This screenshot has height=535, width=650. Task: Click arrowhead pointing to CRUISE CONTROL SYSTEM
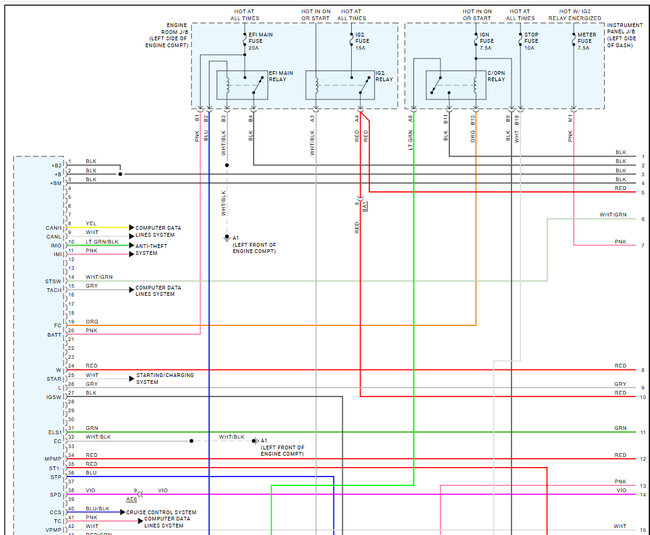click(x=122, y=512)
